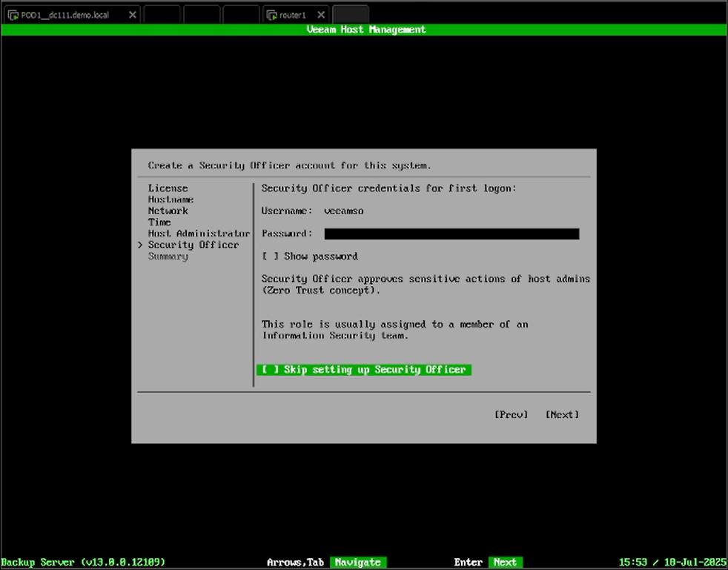This screenshot has width=728, height=570.
Task: Select the License step in the sidebar
Action: pos(168,188)
